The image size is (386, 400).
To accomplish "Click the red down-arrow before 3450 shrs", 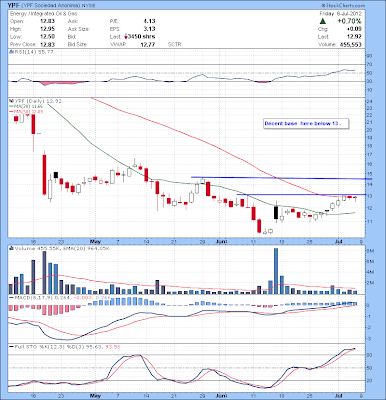I will point(126,37).
